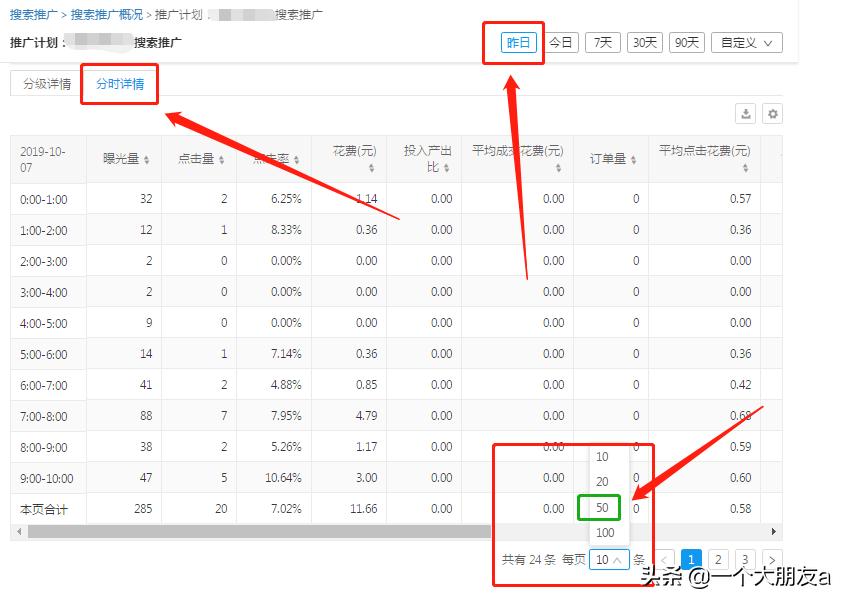This screenshot has width=848, height=604.
Task: Sort by 花费(元) column sort arrows
Action: pyautogui.click(x=372, y=168)
